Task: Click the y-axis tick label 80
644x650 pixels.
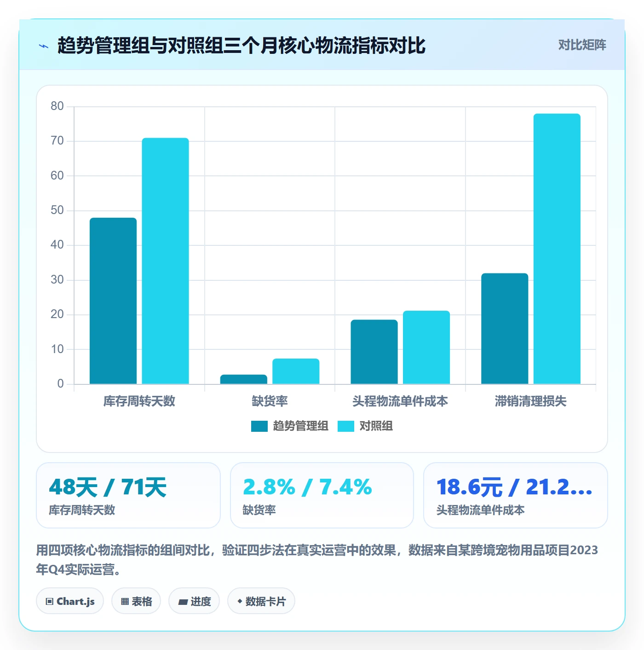Action: coord(57,106)
